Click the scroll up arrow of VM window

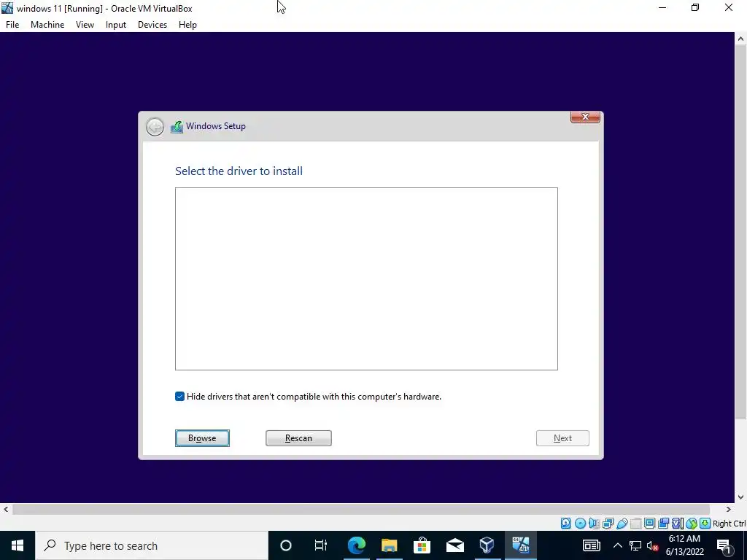741,39
